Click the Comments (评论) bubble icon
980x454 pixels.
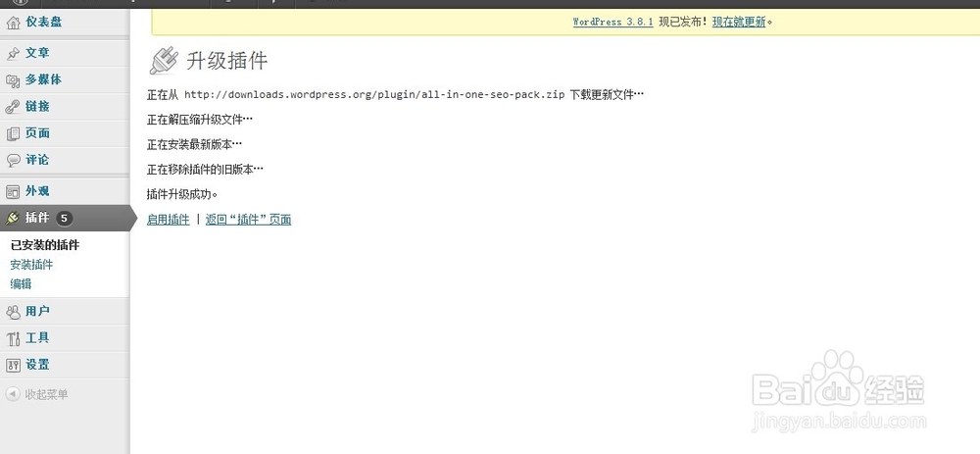coord(13,160)
